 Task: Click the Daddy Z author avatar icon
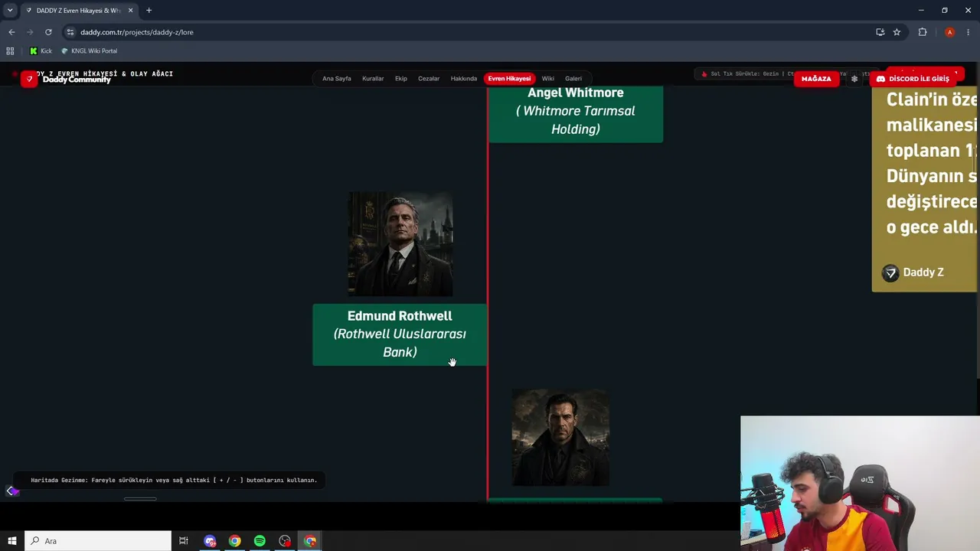pyautogui.click(x=890, y=273)
